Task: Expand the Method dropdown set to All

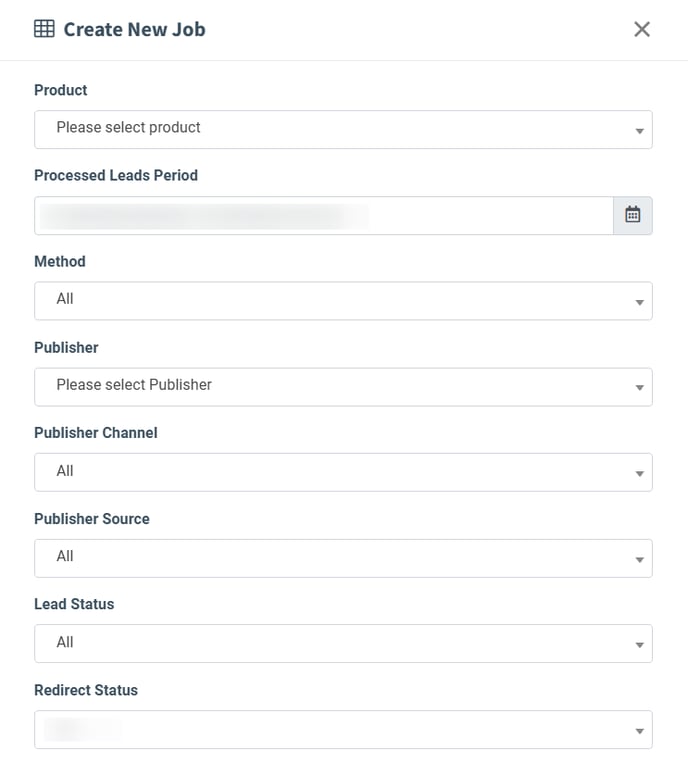Action: click(343, 301)
